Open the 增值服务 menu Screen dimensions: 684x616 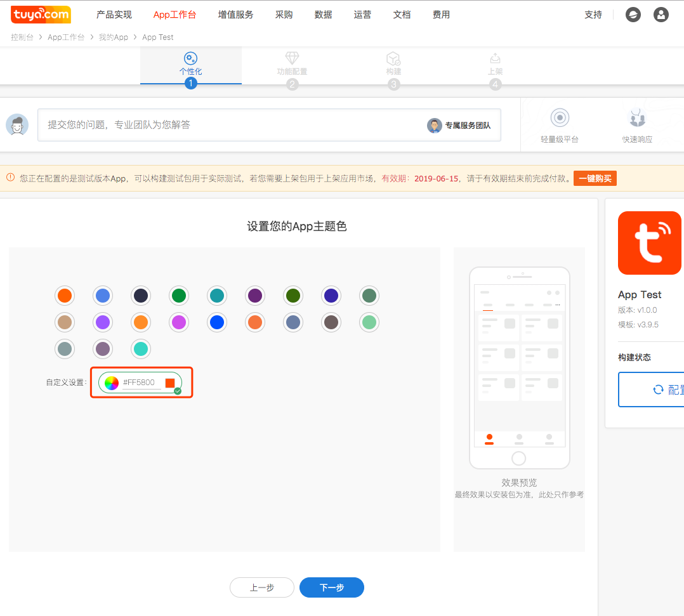[235, 15]
